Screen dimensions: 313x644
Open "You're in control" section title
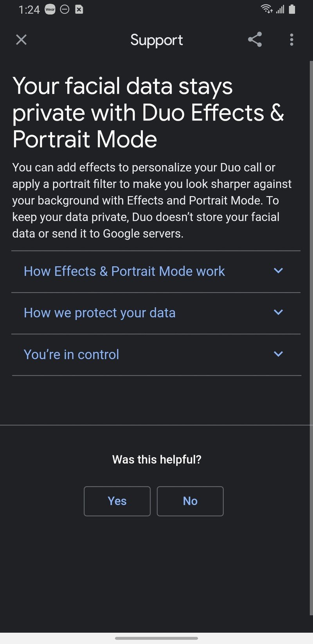(x=72, y=354)
